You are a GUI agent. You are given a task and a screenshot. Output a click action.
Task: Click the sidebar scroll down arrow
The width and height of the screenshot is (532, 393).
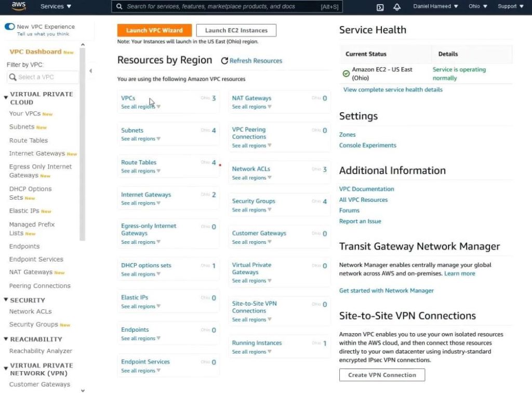point(83,390)
